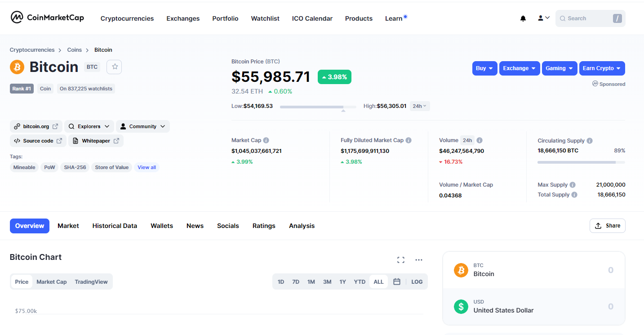
Task: Show Total Supply info icon
Action: (574, 195)
